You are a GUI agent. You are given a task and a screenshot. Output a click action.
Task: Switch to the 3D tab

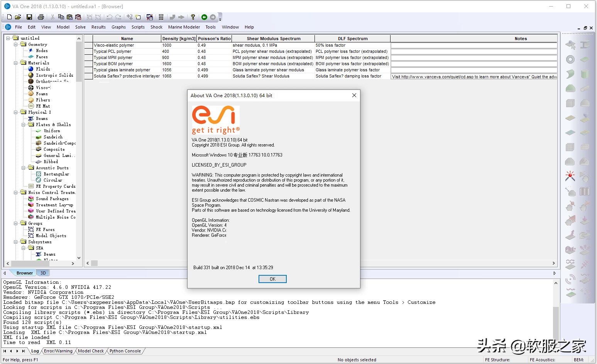coord(43,273)
